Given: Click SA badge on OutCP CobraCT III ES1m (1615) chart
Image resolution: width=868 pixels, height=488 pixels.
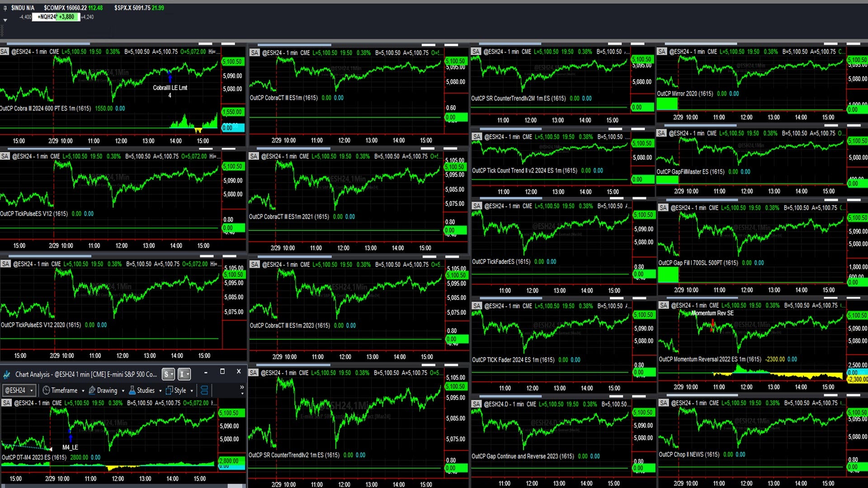Looking at the screenshot, I should point(255,53).
